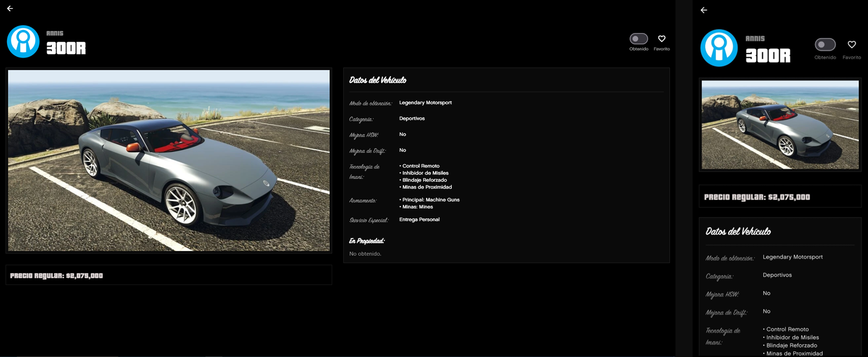Toggle Obtenido switch in the left panel
Viewport: 868px width, 357px height.
click(639, 39)
